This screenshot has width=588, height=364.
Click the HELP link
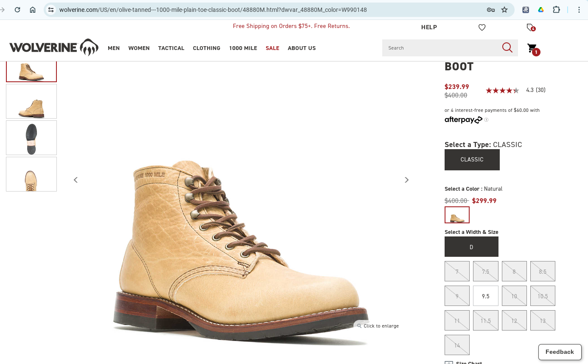[x=429, y=27]
